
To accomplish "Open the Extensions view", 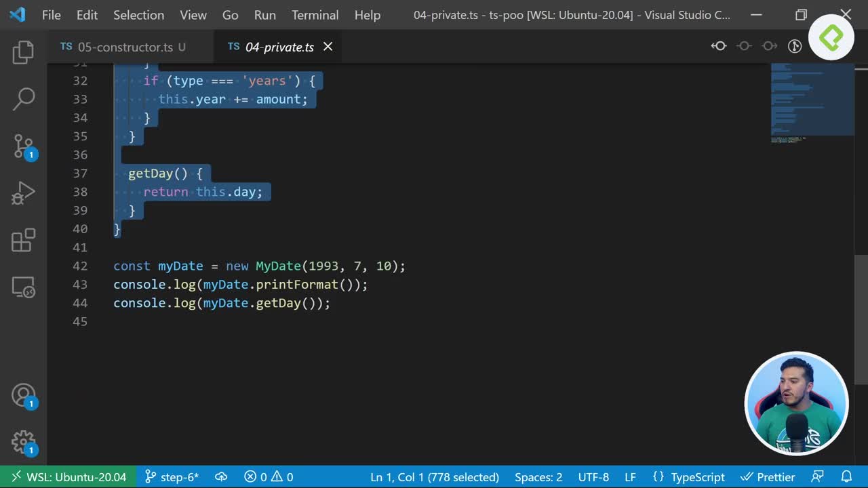I will [x=23, y=240].
